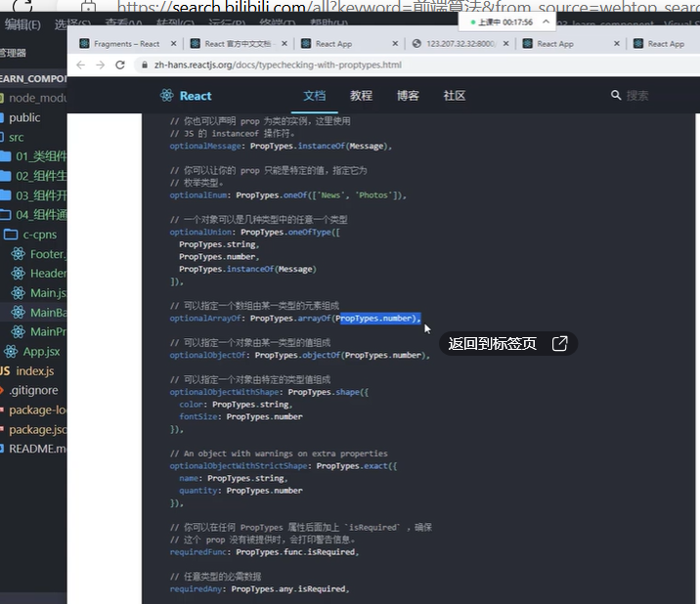Click the 搜索 search field
The image size is (700, 604).
[637, 96]
